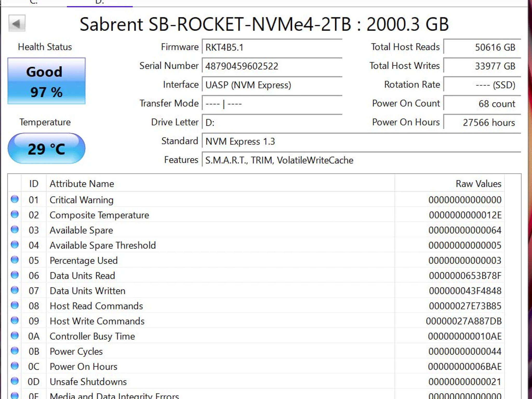
Task: Click raw value 000000000012E
Action: coord(465,215)
